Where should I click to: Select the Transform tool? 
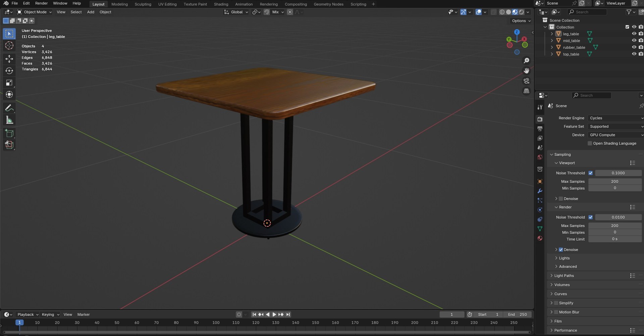click(9, 95)
